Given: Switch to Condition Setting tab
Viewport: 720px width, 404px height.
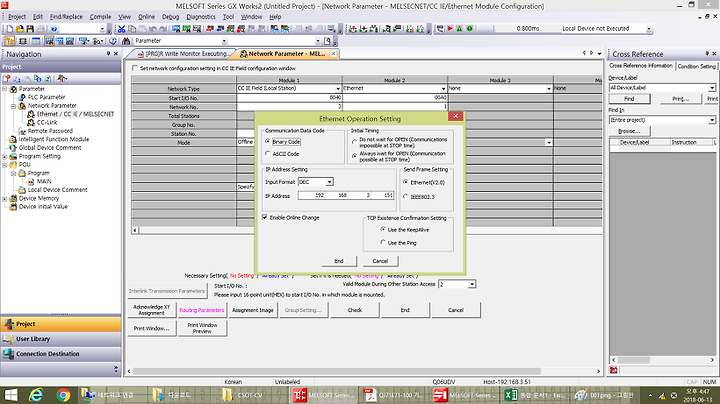Looking at the screenshot, I should (696, 66).
